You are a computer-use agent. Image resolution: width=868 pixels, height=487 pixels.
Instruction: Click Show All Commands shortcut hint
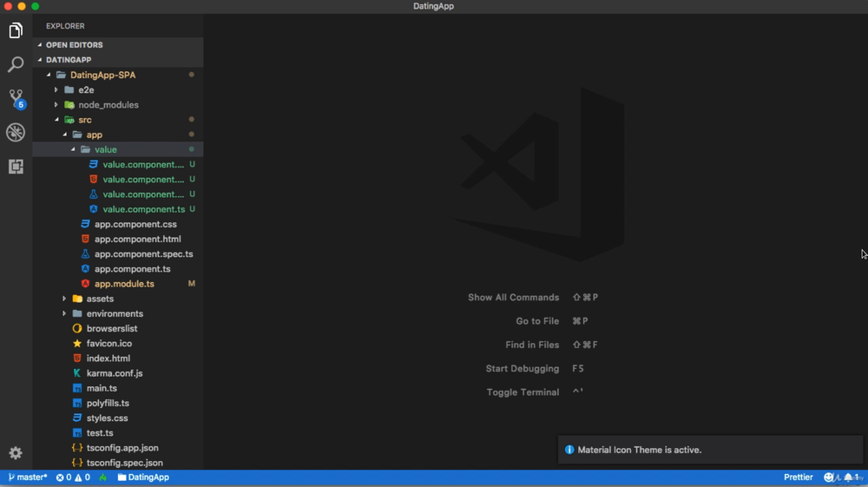pyautogui.click(x=533, y=298)
